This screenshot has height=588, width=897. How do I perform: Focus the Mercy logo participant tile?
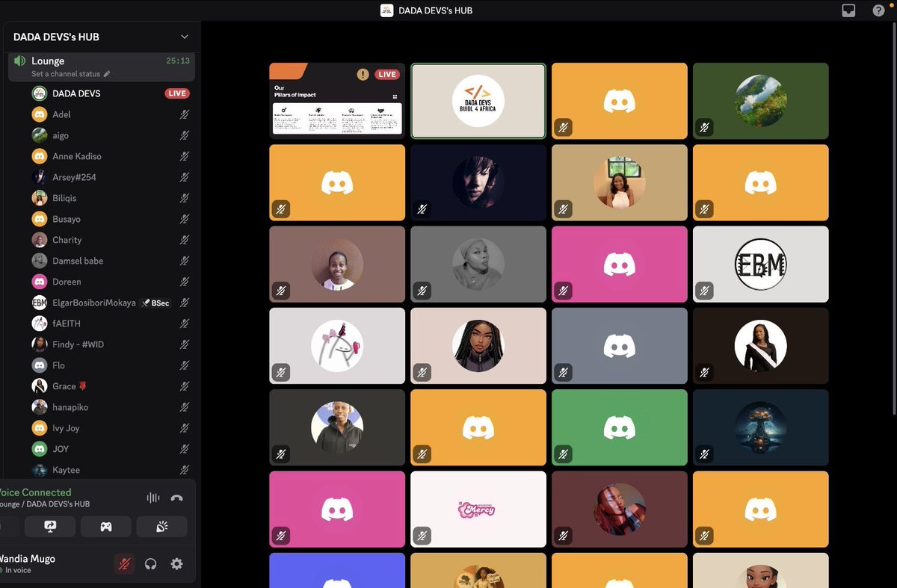(x=478, y=509)
